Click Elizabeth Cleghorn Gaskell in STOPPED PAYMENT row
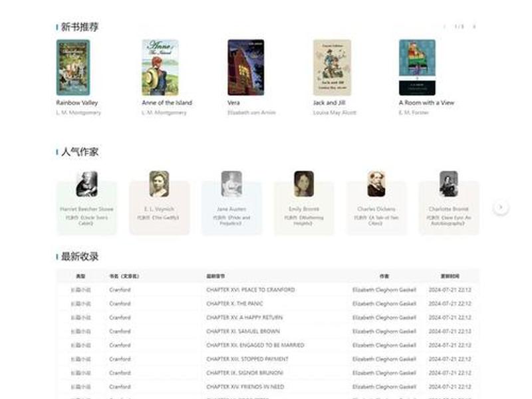Image resolution: width=532 pixels, height=399 pixels. pos(384,359)
